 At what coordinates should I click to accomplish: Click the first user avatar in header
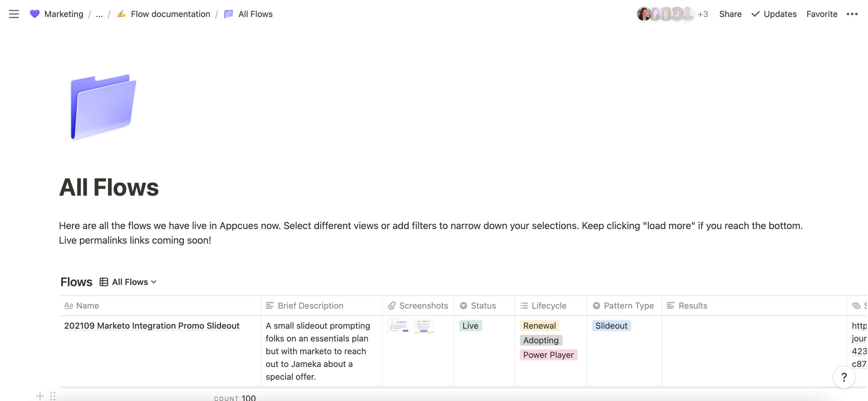[644, 14]
